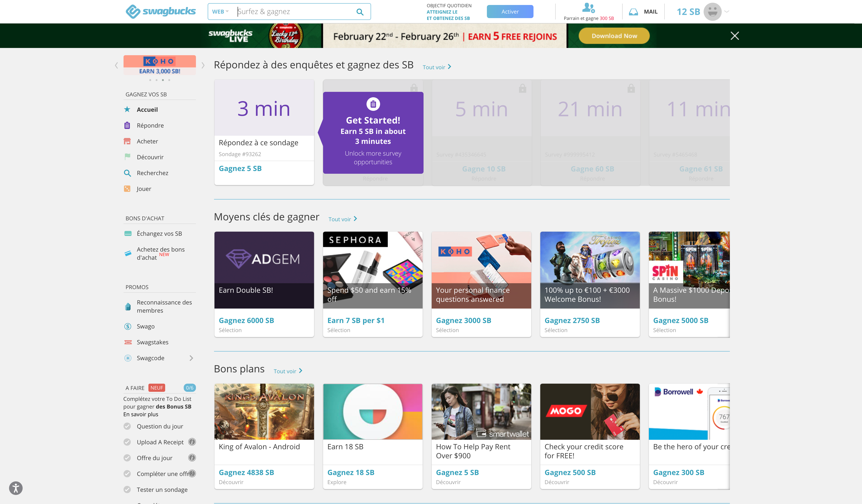Open the refer-a-friend people icon
This screenshot has width=862, height=504.
pyautogui.click(x=588, y=7)
